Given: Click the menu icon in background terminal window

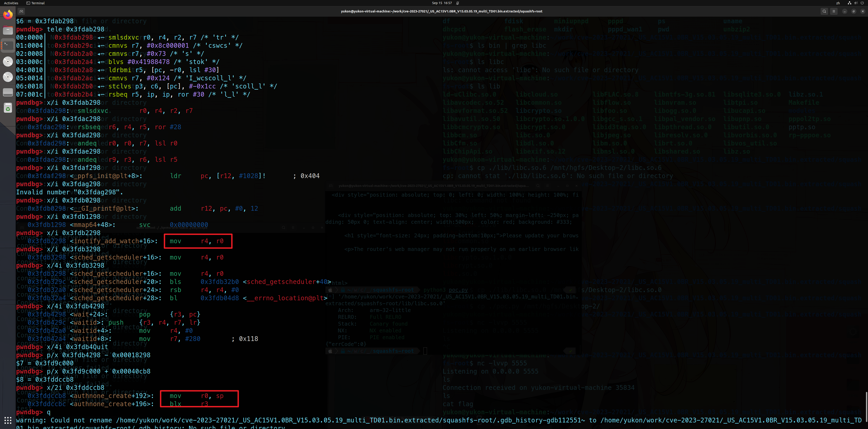Looking at the screenshot, I should (x=547, y=186).
